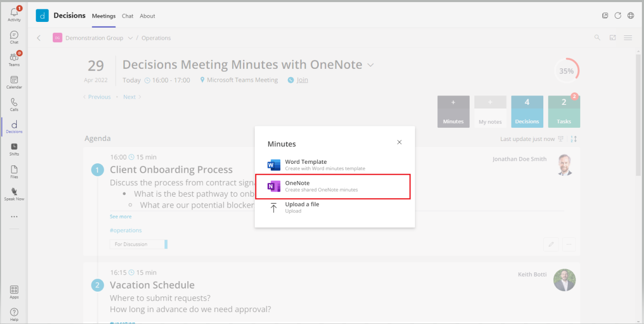The height and width of the screenshot is (324, 644).
Task: Open the globe language icon top right
Action: tap(630, 16)
